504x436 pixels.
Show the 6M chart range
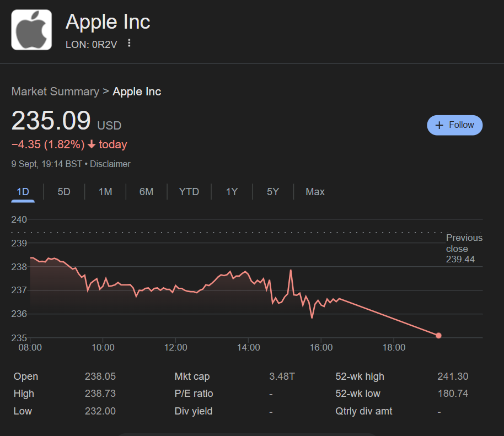click(x=146, y=192)
